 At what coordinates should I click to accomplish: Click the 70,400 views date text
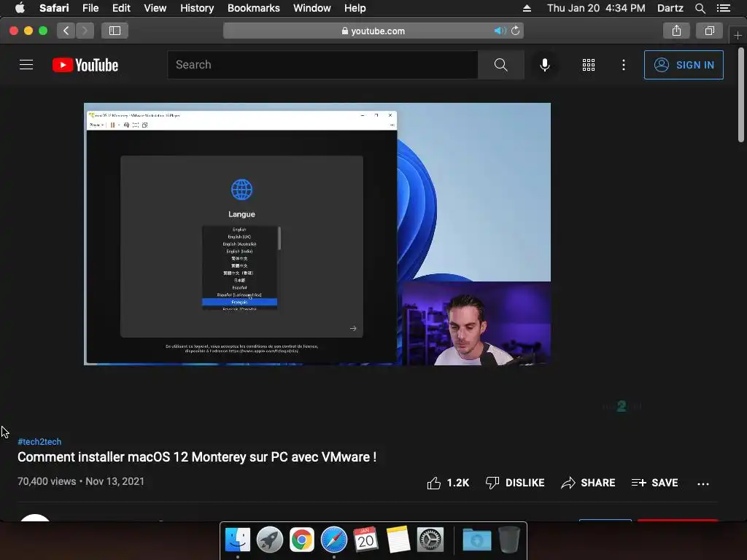coord(81,481)
